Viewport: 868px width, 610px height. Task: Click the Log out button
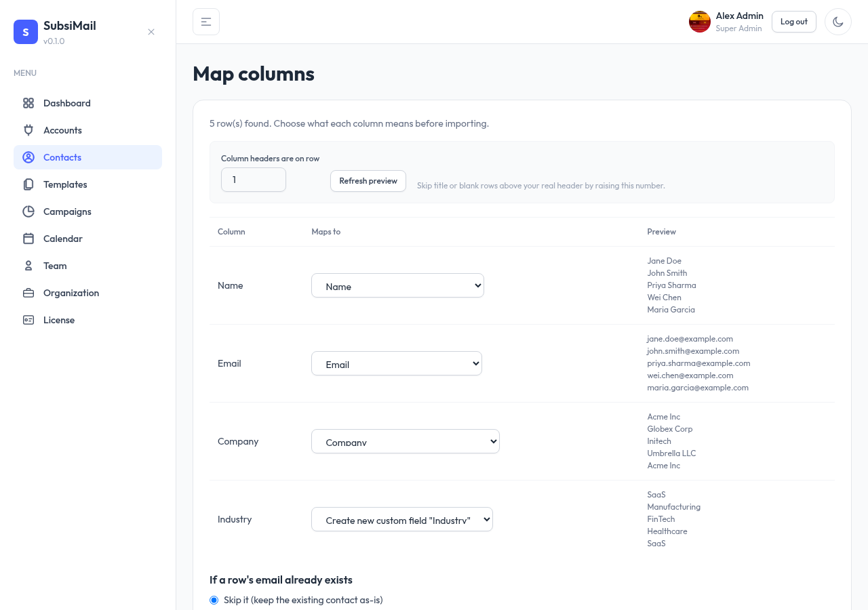(x=794, y=22)
